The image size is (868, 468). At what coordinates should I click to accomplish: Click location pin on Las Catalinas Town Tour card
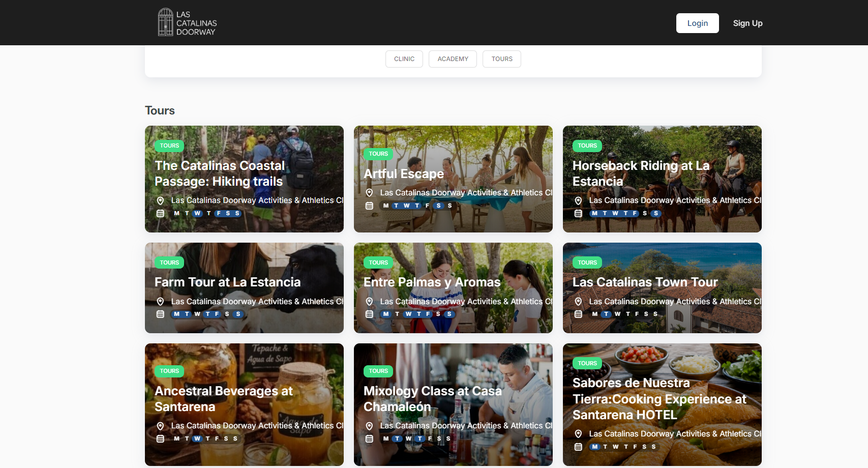(578, 302)
